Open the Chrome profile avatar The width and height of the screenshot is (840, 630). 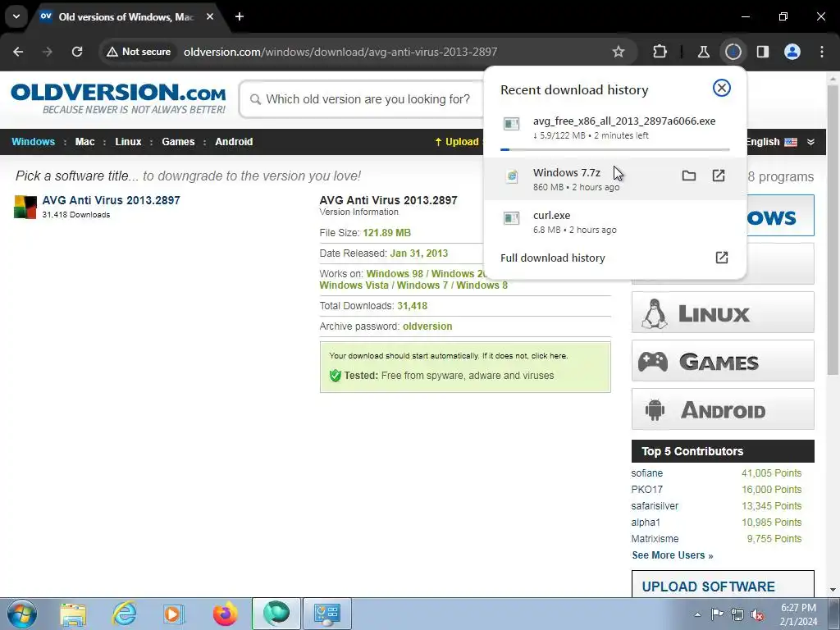point(792,52)
